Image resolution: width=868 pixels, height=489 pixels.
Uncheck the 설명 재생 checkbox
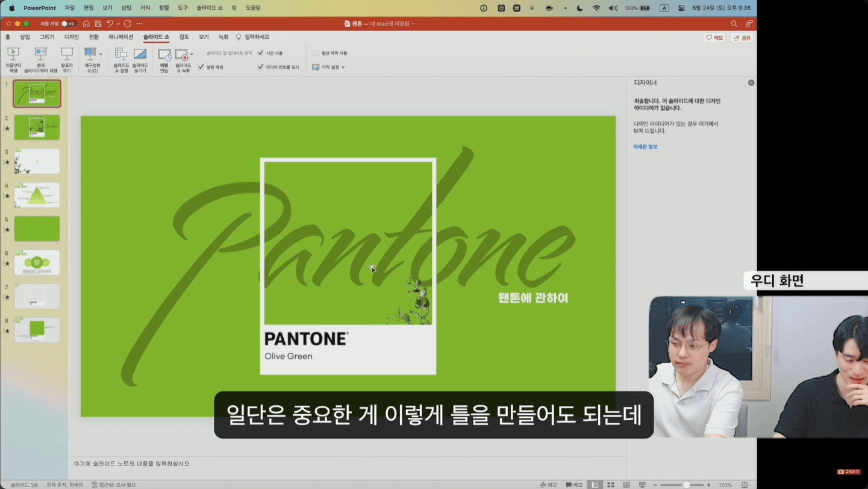(201, 67)
